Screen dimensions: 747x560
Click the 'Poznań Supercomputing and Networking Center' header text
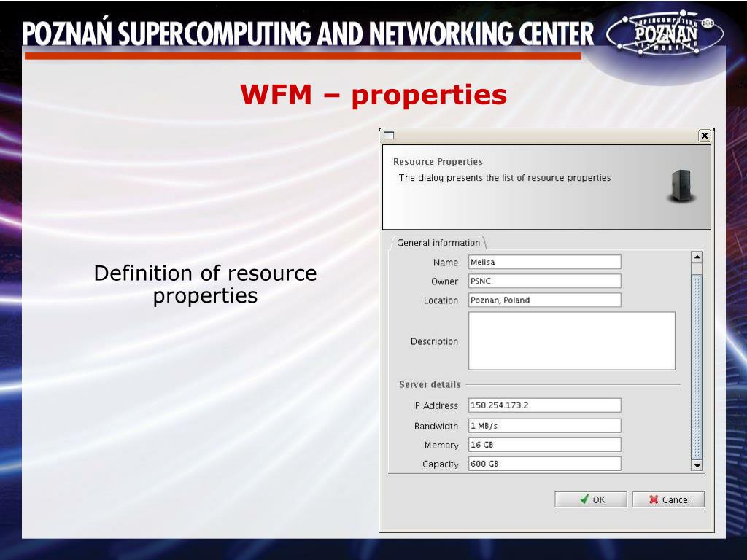pos(308,34)
